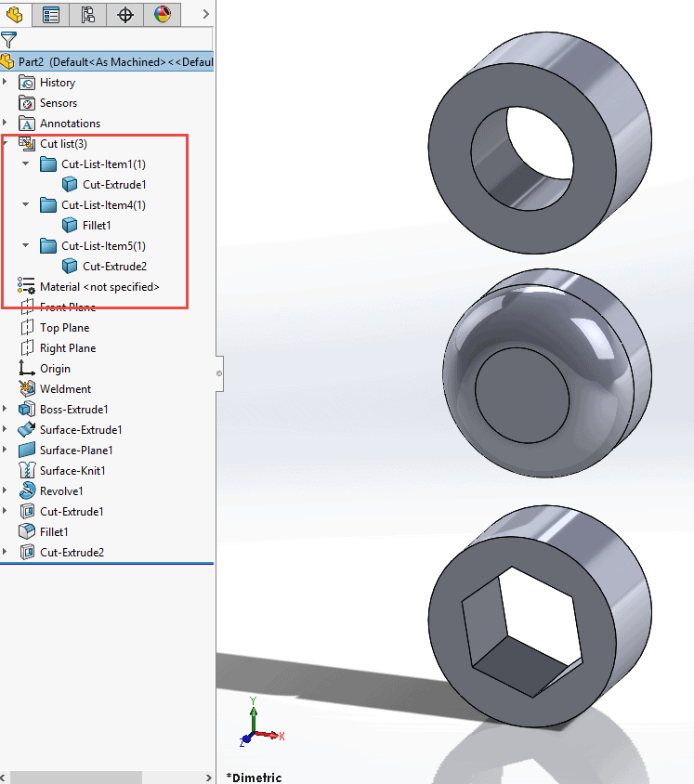Click the scroll left arrow of the tree scrollbar
The width and height of the screenshot is (694, 784).
pos(4,777)
